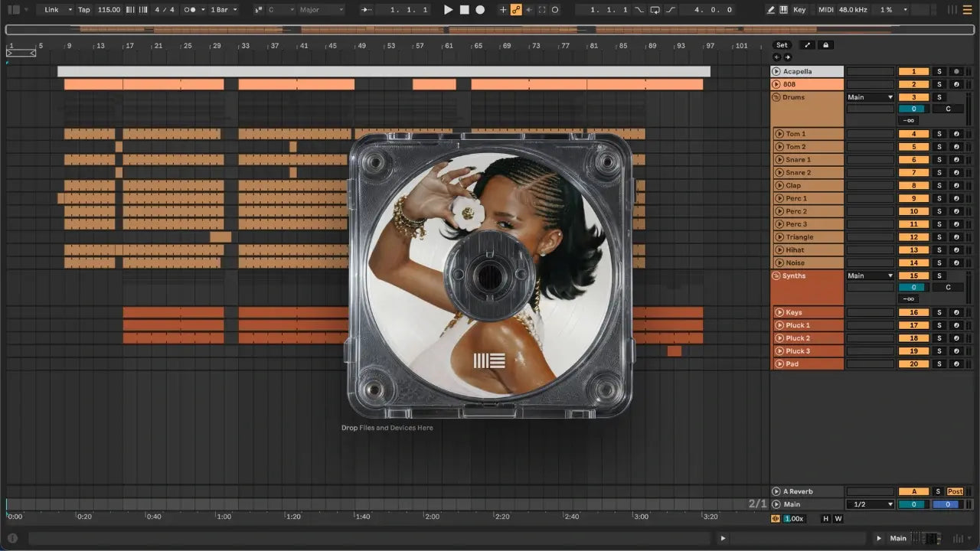This screenshot has height=551, width=980.
Task: Open the Link dropdown arrow
Action: [x=70, y=10]
